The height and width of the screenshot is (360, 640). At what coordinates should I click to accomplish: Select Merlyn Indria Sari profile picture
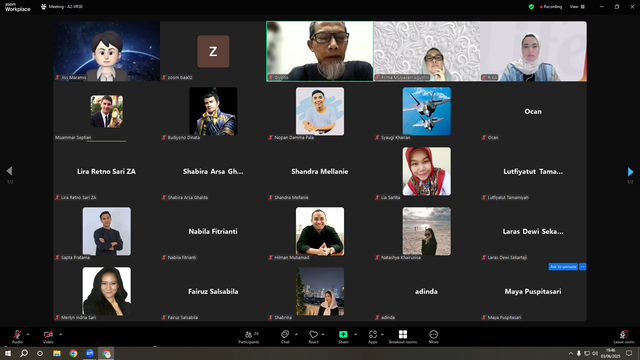coord(107,291)
